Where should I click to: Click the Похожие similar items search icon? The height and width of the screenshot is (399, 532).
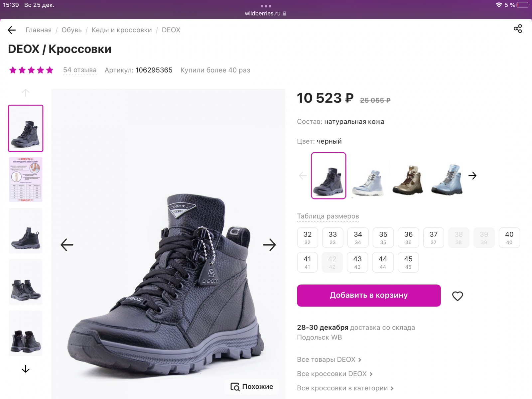(x=235, y=387)
